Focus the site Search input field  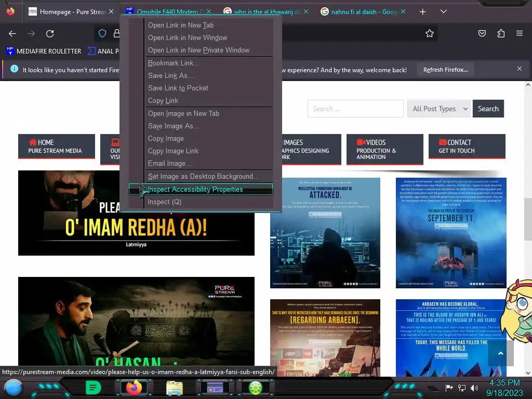tap(355, 109)
